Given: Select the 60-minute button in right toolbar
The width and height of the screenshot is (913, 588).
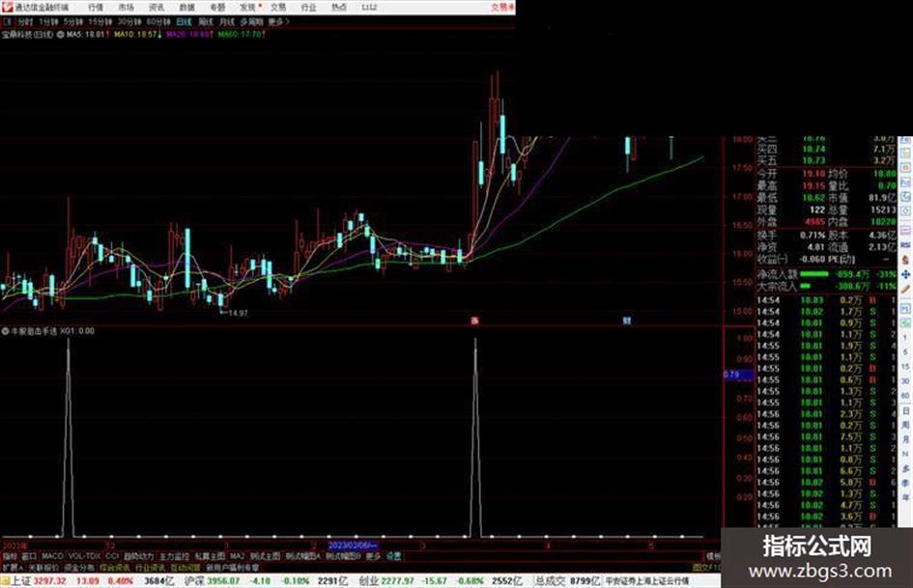Looking at the screenshot, I should tap(905, 396).
